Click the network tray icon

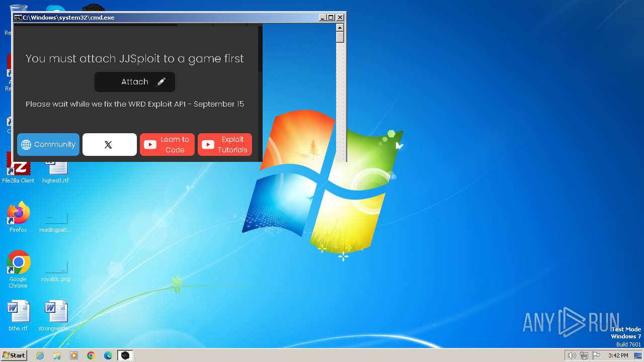pyautogui.click(x=584, y=355)
